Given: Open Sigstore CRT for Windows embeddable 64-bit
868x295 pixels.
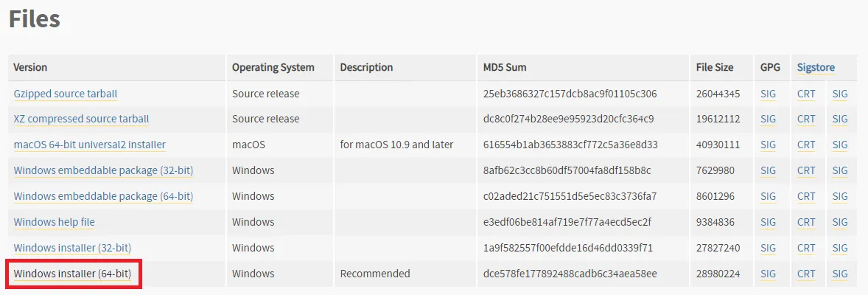Looking at the screenshot, I should [806, 196].
